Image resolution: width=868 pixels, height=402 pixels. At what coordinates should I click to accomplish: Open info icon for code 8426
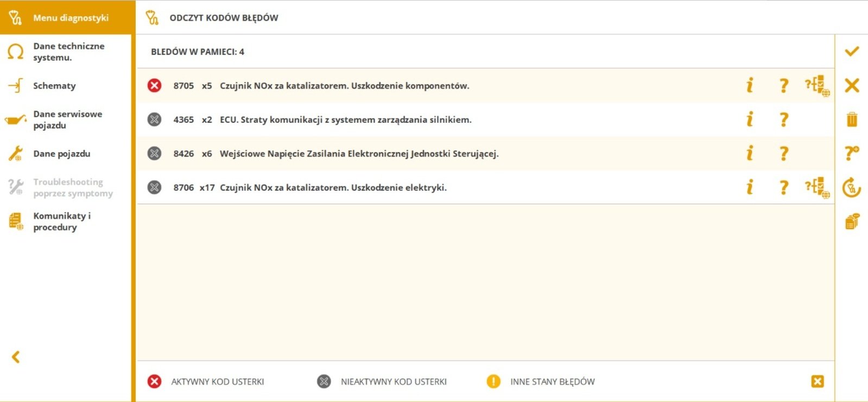[x=750, y=153]
